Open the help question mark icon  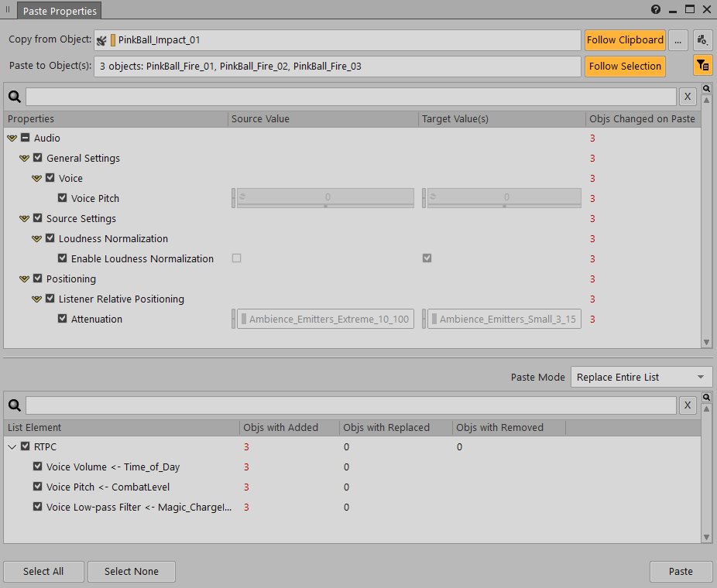(x=656, y=10)
